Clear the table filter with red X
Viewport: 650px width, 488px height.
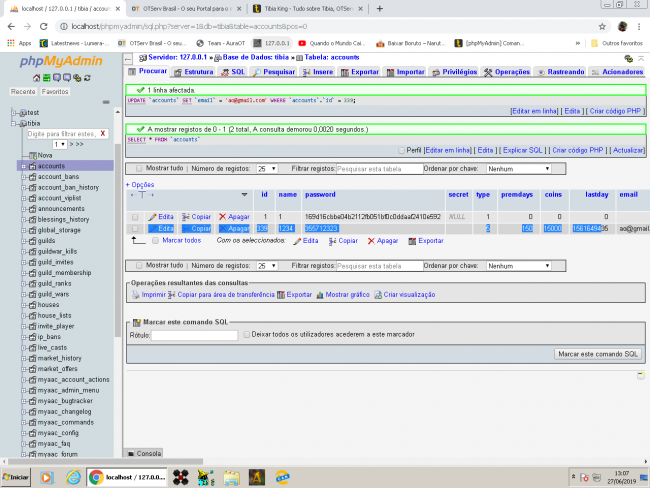point(102,134)
